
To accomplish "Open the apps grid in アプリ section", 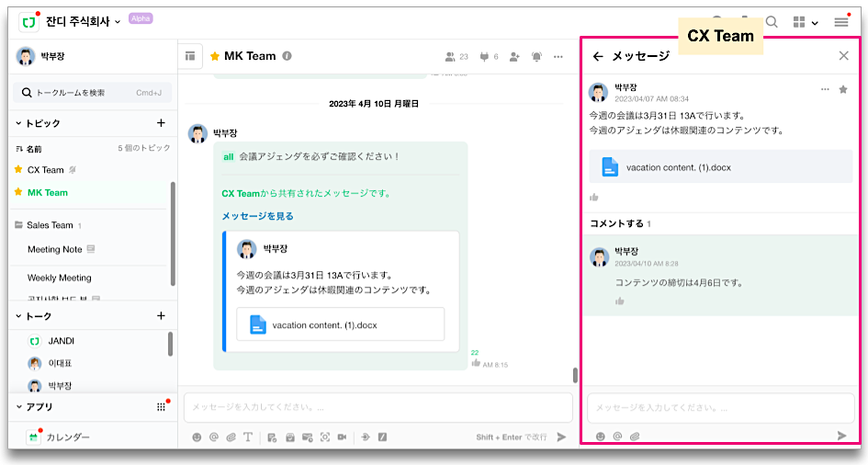I will [x=161, y=407].
